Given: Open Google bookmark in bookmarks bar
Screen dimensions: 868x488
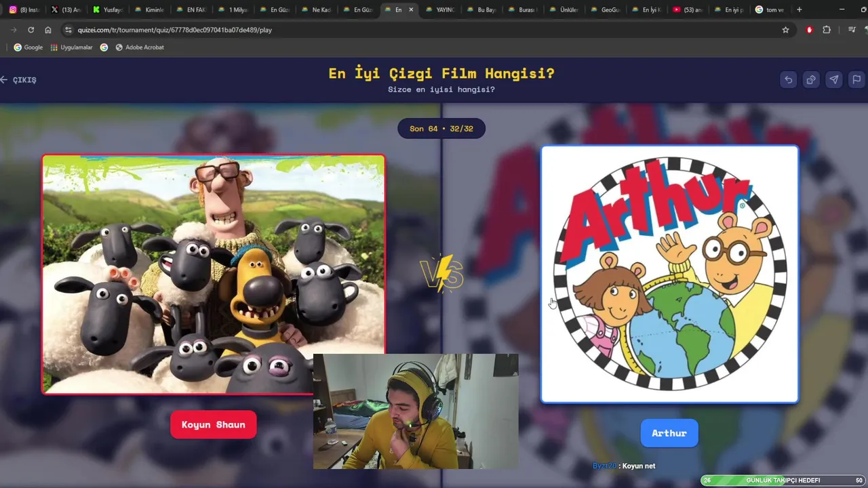Looking at the screenshot, I should [x=28, y=47].
